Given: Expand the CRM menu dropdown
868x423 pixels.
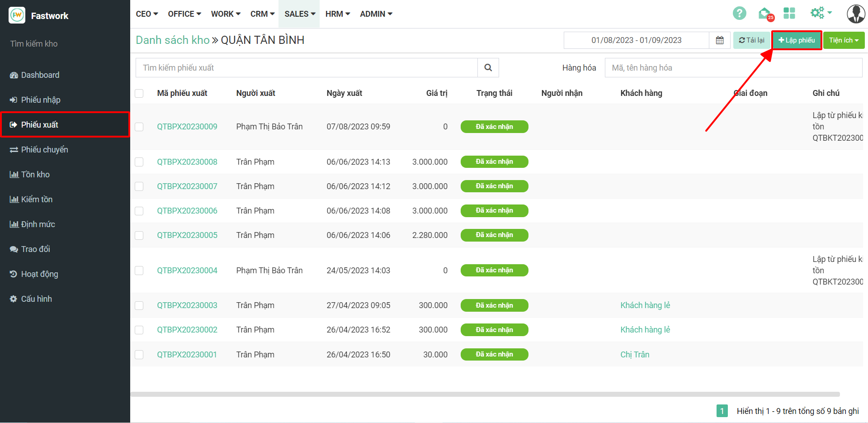Looking at the screenshot, I should 262,14.
